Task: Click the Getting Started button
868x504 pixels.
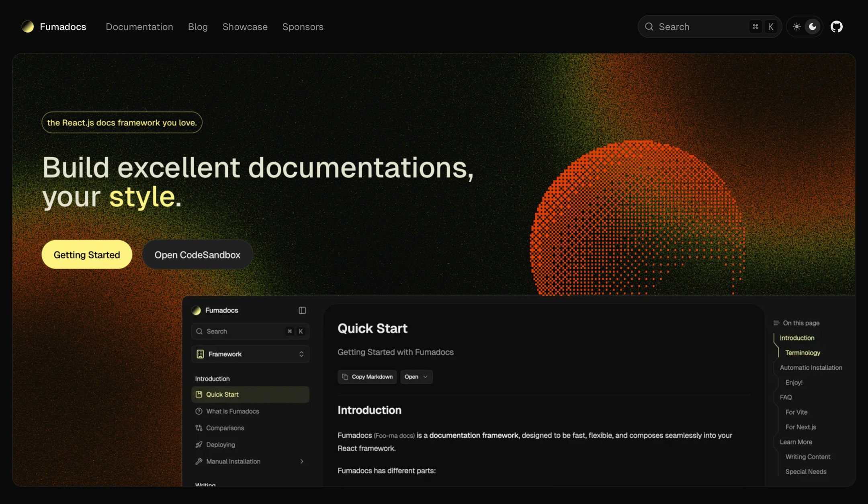Action: tap(86, 254)
